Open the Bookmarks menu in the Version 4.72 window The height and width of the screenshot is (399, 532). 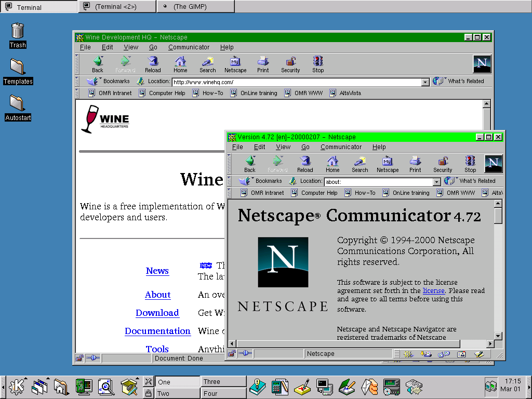[261, 181]
